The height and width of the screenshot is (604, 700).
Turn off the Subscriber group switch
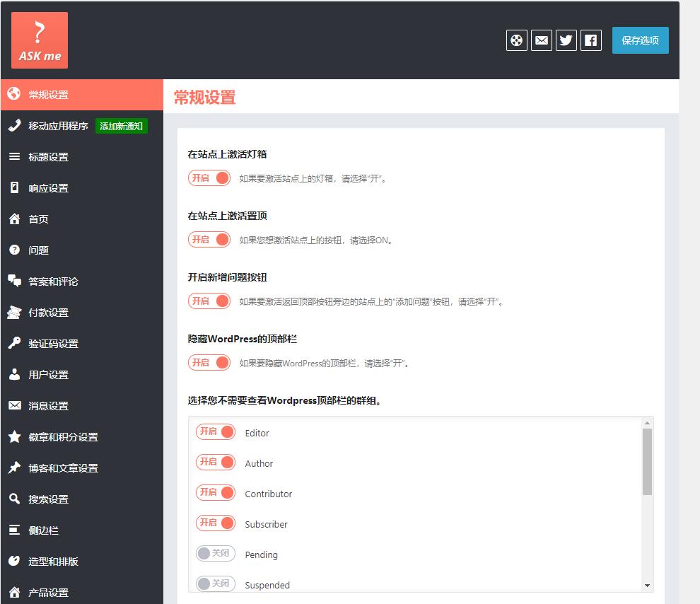tap(216, 523)
